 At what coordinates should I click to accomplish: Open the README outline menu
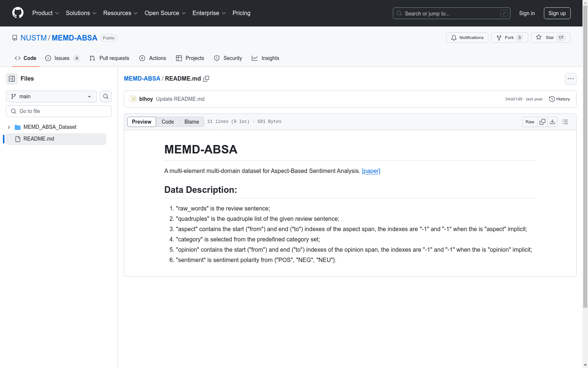(x=565, y=121)
